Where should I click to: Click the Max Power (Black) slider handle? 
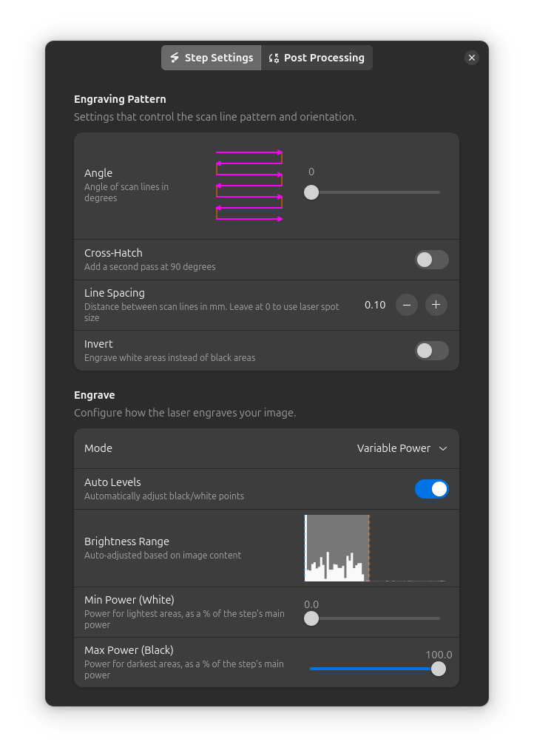(x=438, y=669)
